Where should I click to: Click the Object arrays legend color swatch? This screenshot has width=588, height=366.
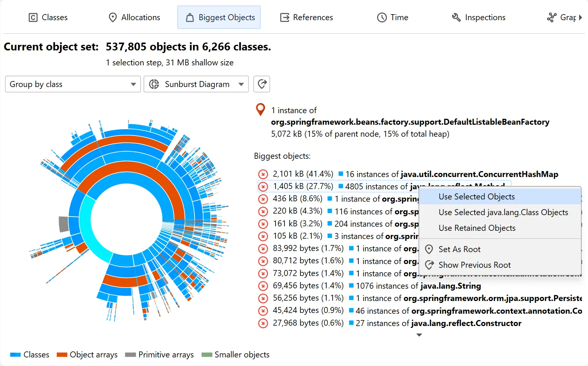pos(62,355)
